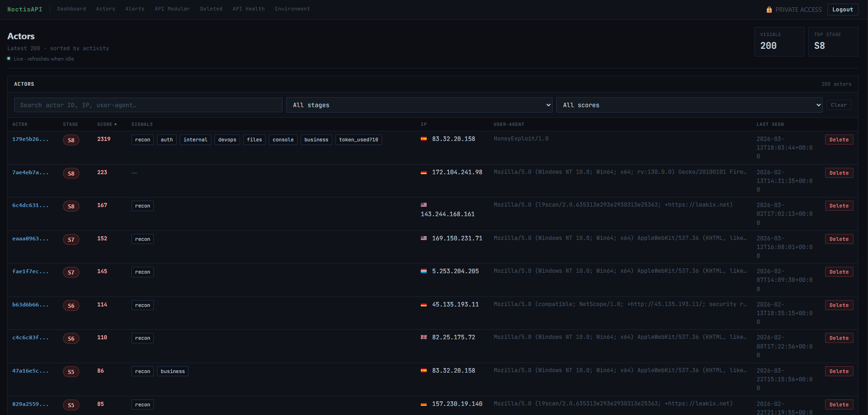Click the Logout button

point(842,10)
